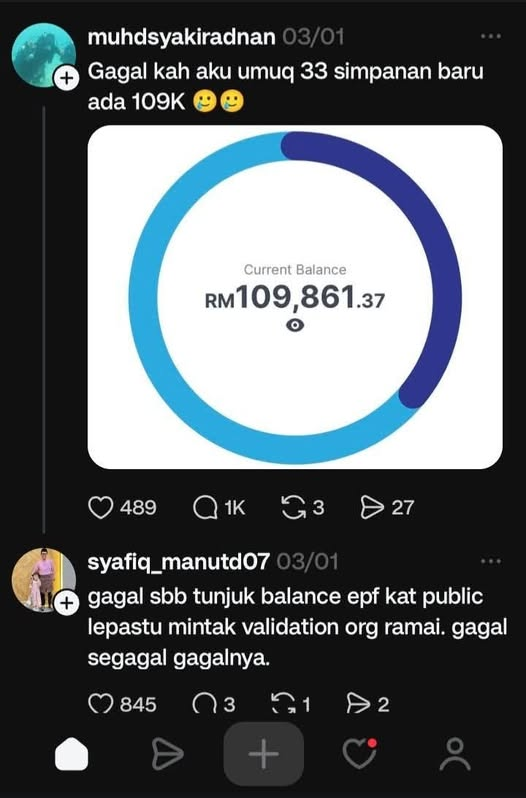Create a new thread with plus button

click(264, 754)
